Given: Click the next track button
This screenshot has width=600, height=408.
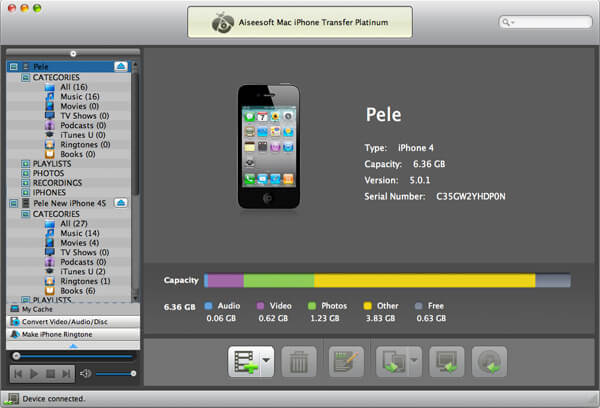Looking at the screenshot, I should click(66, 374).
